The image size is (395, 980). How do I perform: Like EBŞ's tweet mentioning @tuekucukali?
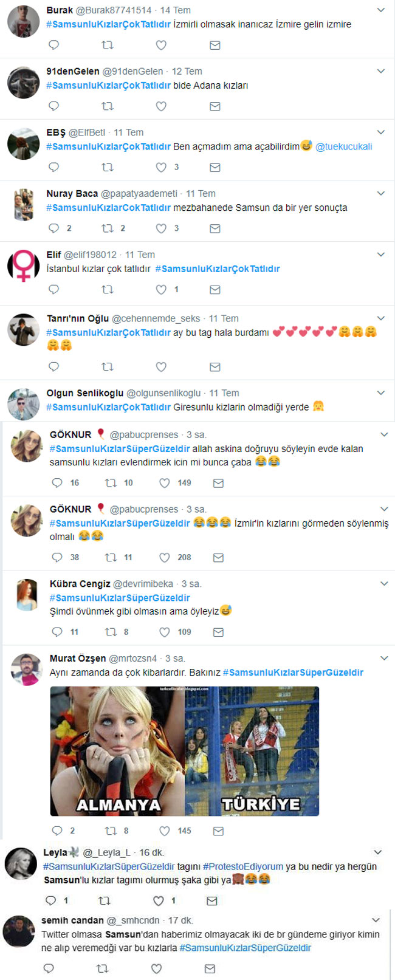[x=161, y=167]
